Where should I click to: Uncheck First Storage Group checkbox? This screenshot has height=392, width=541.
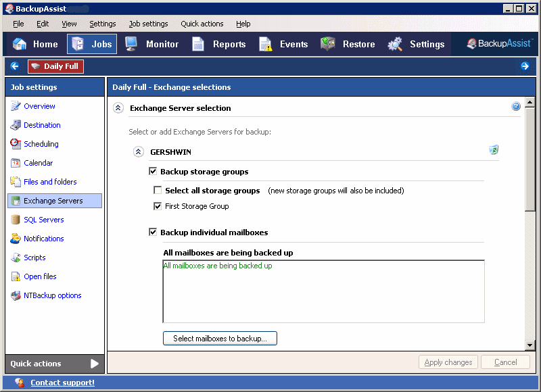point(158,206)
